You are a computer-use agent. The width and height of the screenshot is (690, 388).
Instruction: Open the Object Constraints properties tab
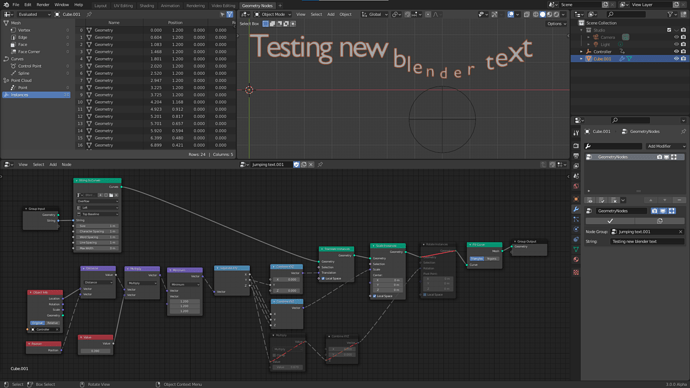point(576,239)
